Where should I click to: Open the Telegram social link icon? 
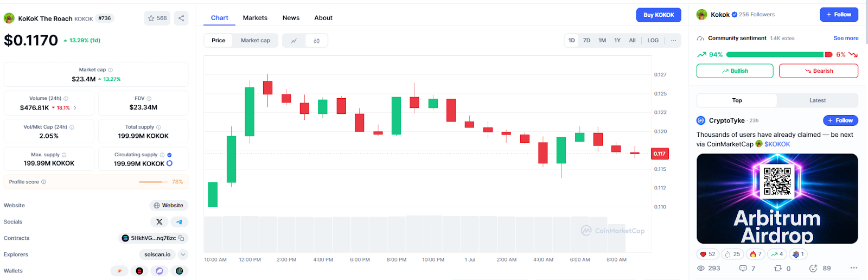180,222
